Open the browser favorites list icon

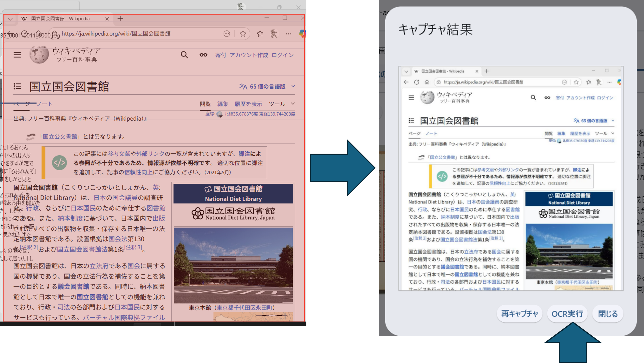click(260, 34)
